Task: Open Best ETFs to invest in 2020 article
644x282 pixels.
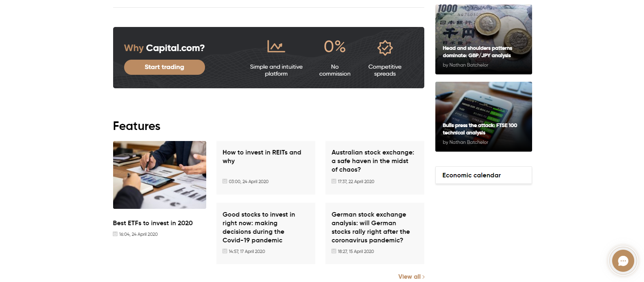Action: click(153, 223)
